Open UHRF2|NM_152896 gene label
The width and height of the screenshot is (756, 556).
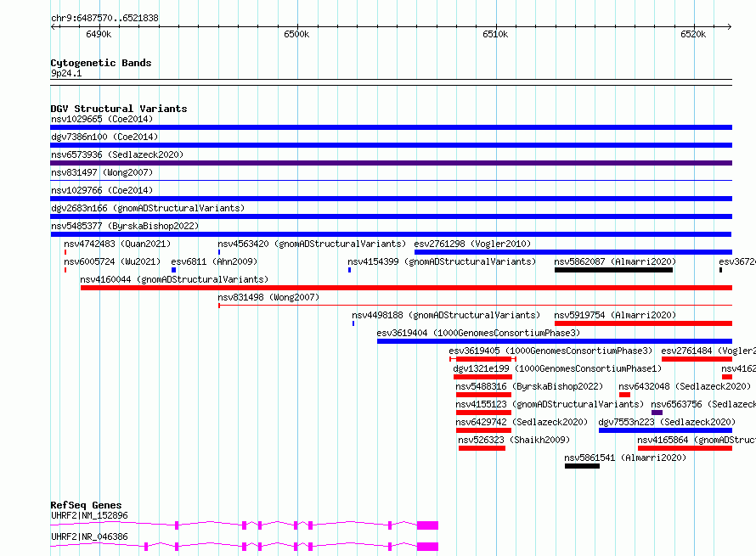click(89, 515)
